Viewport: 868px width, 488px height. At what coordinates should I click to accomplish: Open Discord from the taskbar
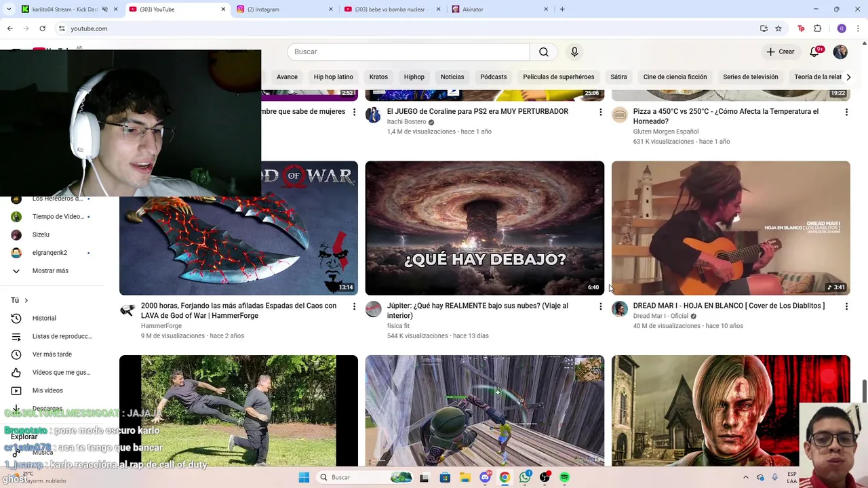pos(485,477)
